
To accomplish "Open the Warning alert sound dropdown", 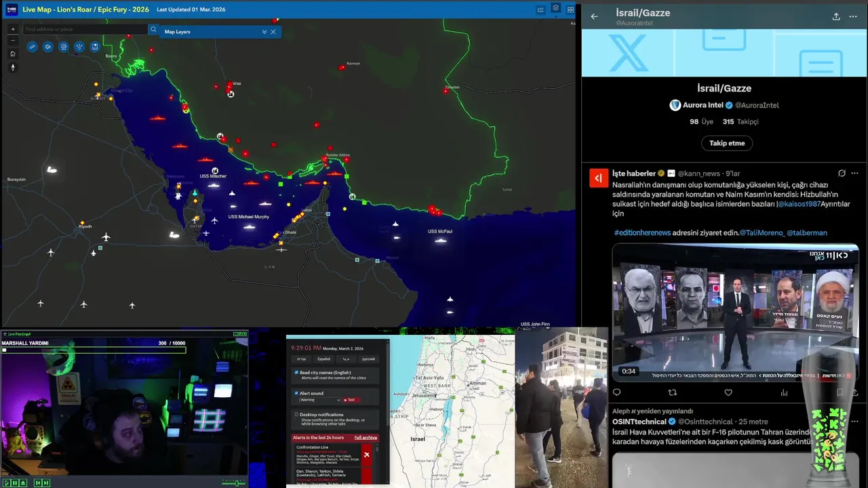I will click(x=319, y=400).
